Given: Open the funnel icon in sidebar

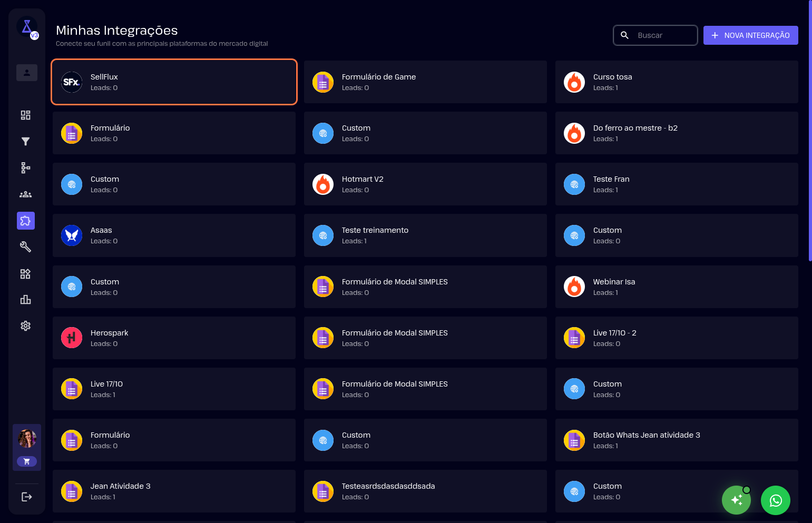Looking at the screenshot, I should click(25, 141).
